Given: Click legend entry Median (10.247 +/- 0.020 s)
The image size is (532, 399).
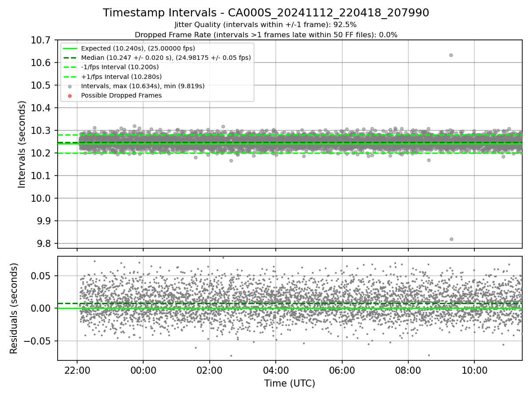Looking at the screenshot, I should pos(166,58).
